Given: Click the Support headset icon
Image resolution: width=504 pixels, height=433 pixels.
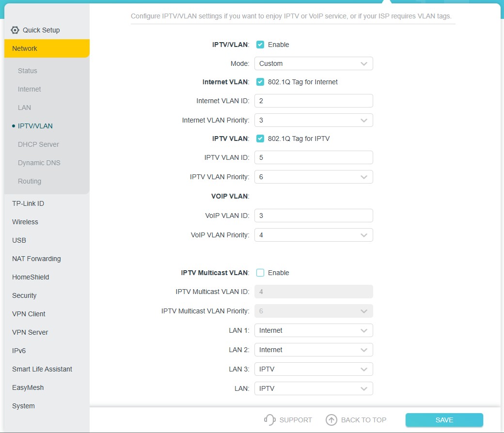Looking at the screenshot, I should [x=269, y=420].
